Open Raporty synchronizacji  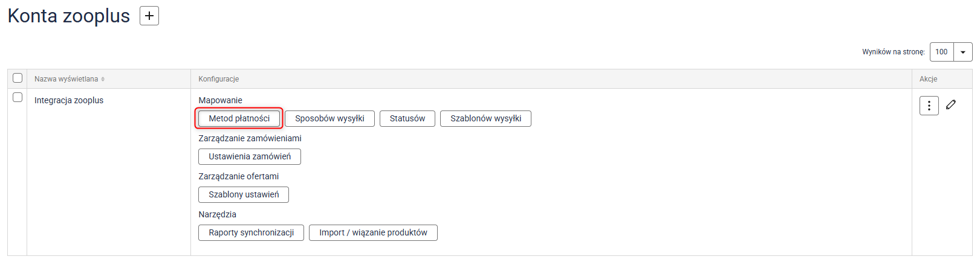point(251,232)
